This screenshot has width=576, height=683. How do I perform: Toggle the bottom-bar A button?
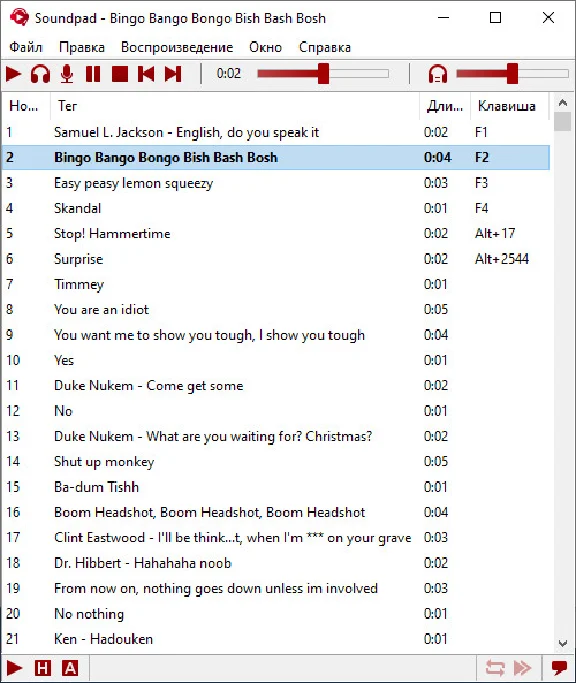point(70,668)
